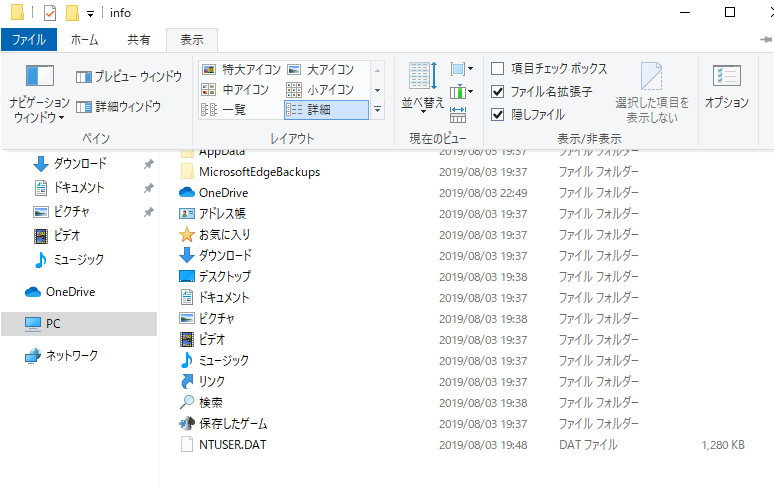Click the 選択した項目を表示しない button
This screenshot has width=774, height=486.
[652, 92]
